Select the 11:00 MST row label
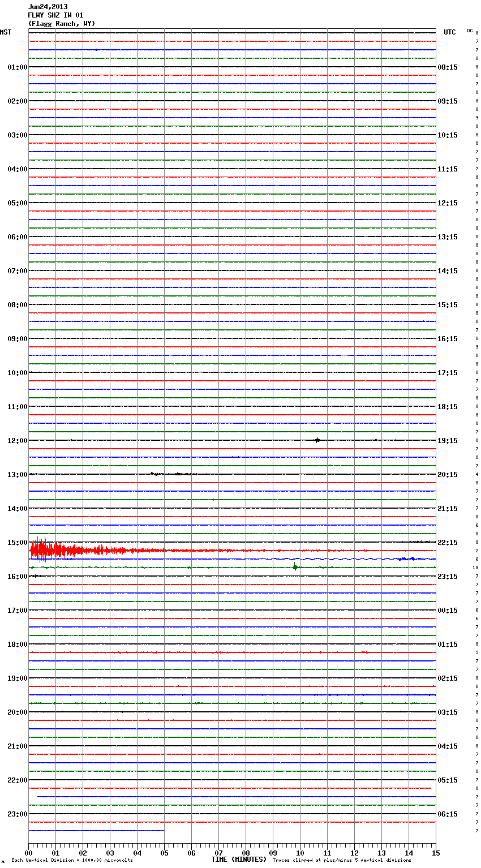 click(18, 407)
